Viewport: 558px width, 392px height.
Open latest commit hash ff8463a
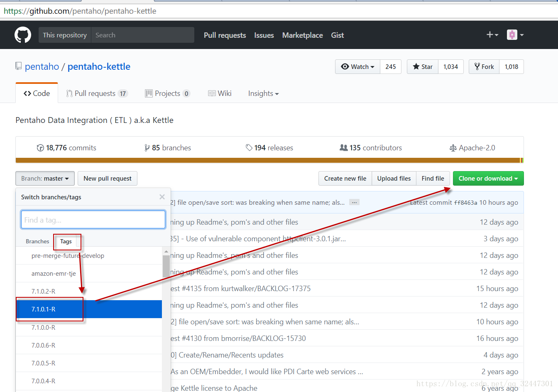pyautogui.click(x=465, y=203)
